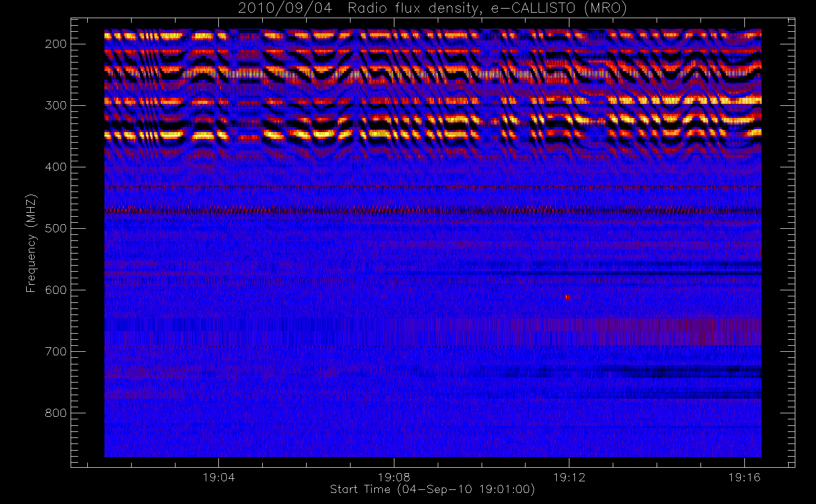The height and width of the screenshot is (504, 816).
Task: Click the small red spot near 610 MHz
Action: [567, 297]
